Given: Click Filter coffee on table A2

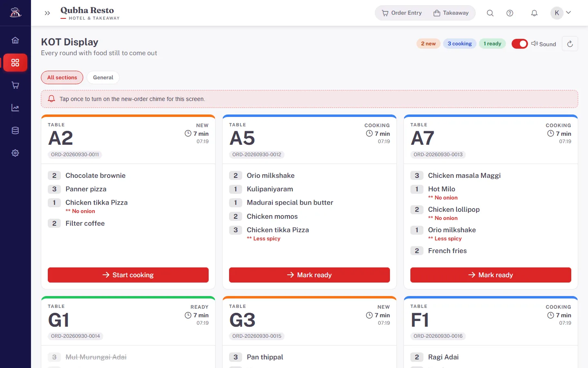Looking at the screenshot, I should pos(85,223).
